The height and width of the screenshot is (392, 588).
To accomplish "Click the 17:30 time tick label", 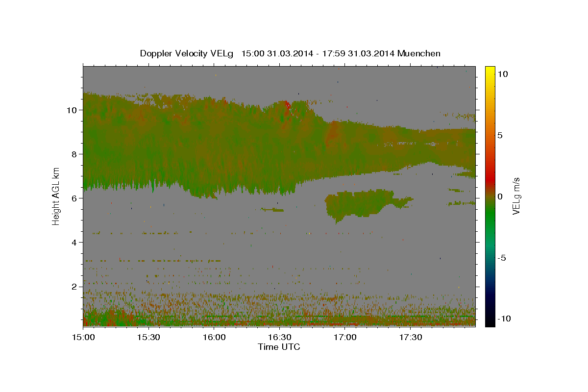I will 410,338.
